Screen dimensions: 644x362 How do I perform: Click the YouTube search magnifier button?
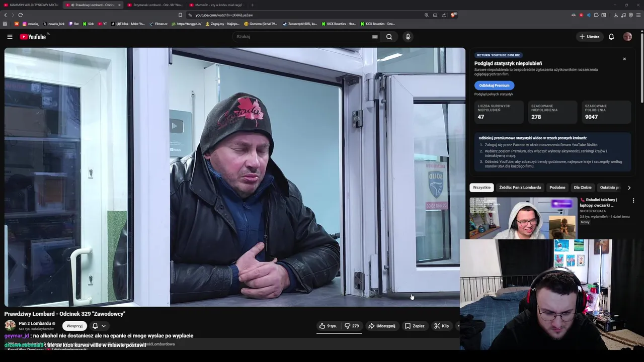(x=389, y=37)
